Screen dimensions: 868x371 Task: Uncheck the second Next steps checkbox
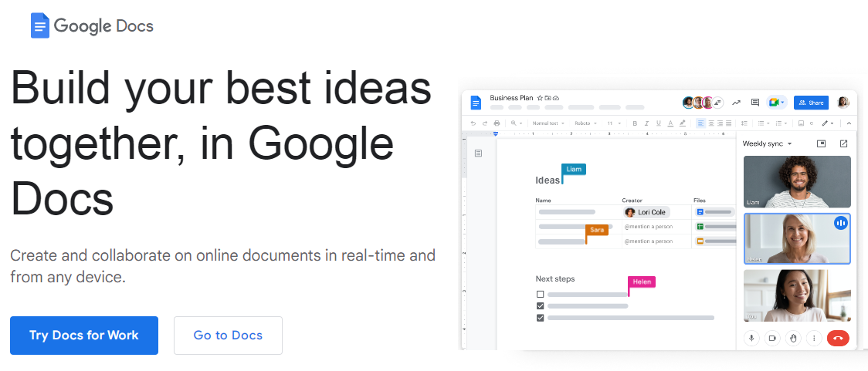pos(541,305)
